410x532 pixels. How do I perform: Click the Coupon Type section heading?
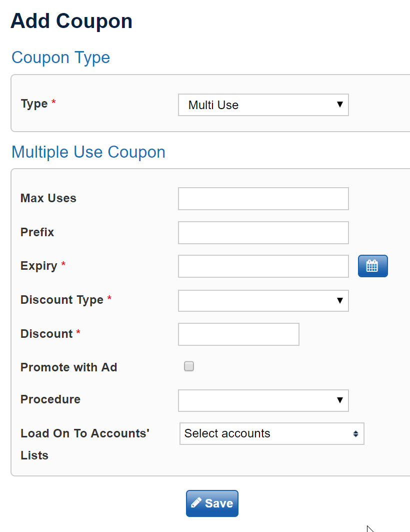(x=61, y=58)
